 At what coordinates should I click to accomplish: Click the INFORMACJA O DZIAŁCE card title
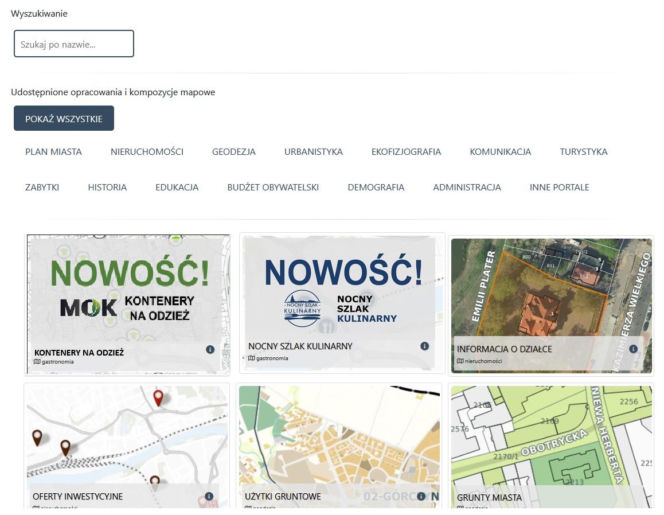coord(504,349)
